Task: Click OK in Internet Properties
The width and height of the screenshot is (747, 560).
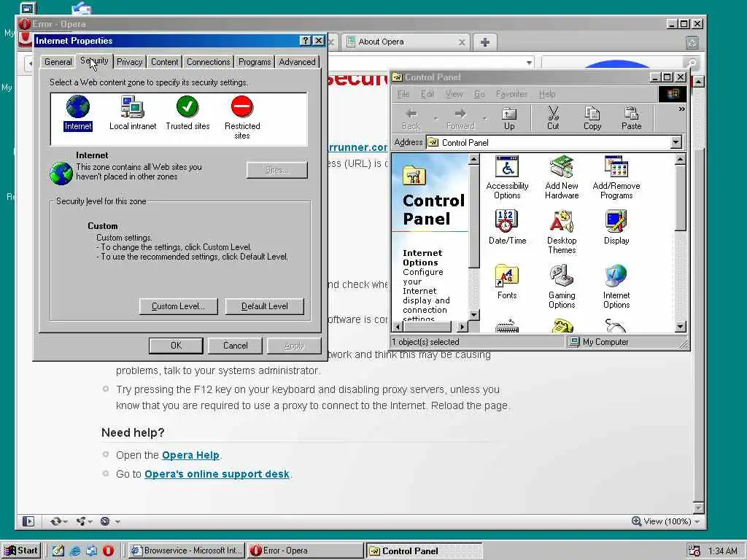Action: (x=176, y=346)
